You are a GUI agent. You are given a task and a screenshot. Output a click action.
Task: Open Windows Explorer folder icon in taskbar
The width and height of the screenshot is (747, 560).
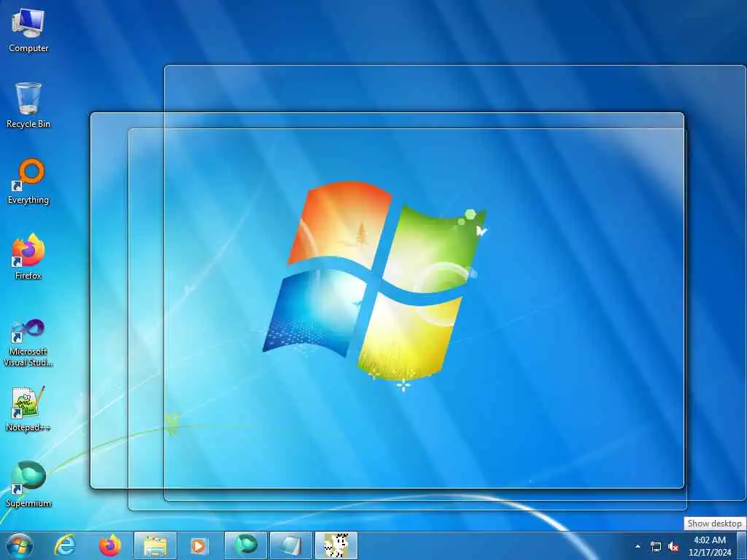click(x=155, y=545)
